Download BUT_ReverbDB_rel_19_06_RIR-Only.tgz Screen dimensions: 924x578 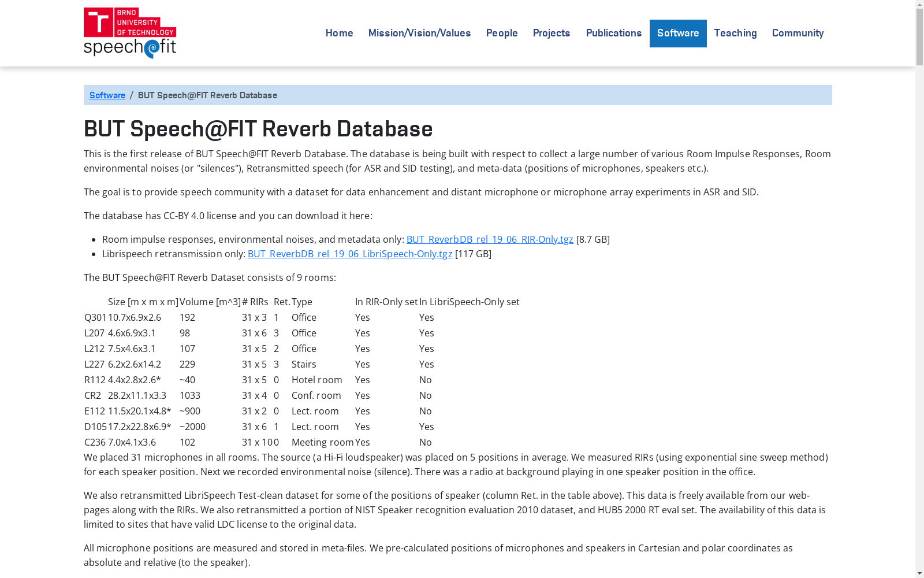pyautogui.click(x=490, y=239)
